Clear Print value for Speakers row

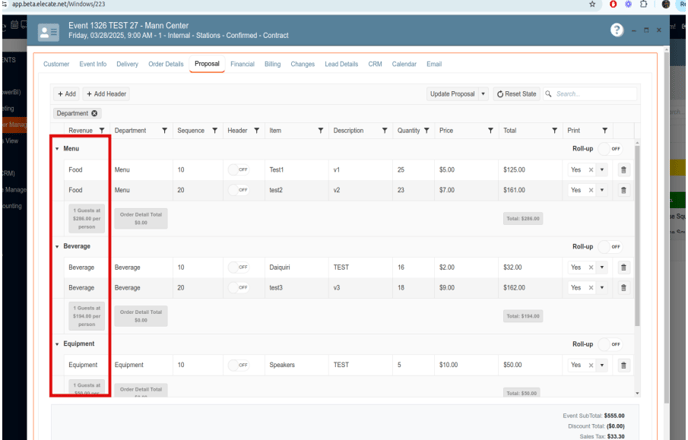pyautogui.click(x=591, y=365)
